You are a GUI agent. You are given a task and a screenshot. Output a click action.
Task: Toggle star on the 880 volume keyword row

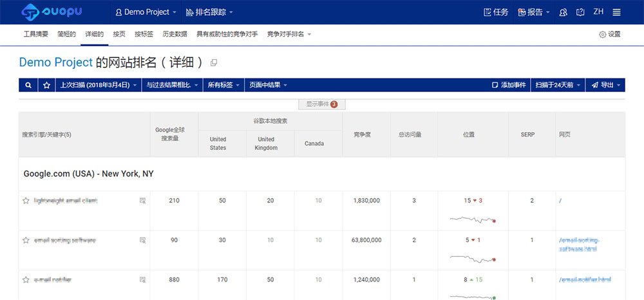26,279
